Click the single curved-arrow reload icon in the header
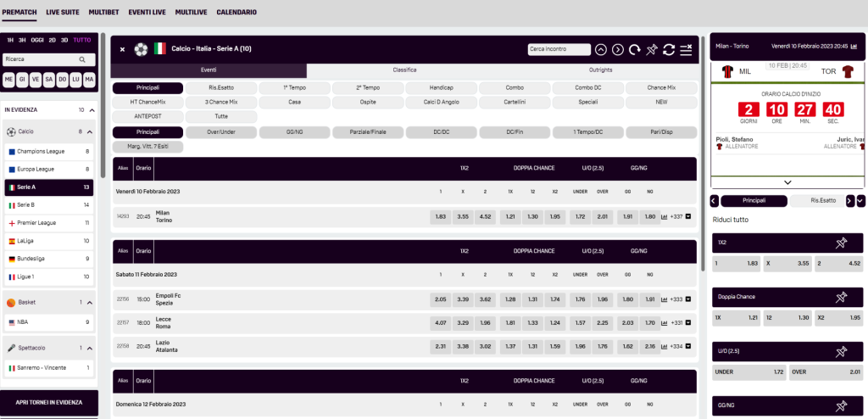Viewport: 868px width, 419px height. 634,49
